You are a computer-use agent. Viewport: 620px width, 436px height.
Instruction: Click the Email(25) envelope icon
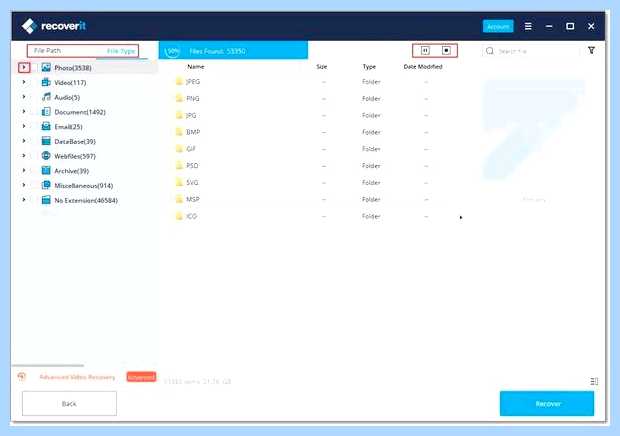tap(46, 126)
